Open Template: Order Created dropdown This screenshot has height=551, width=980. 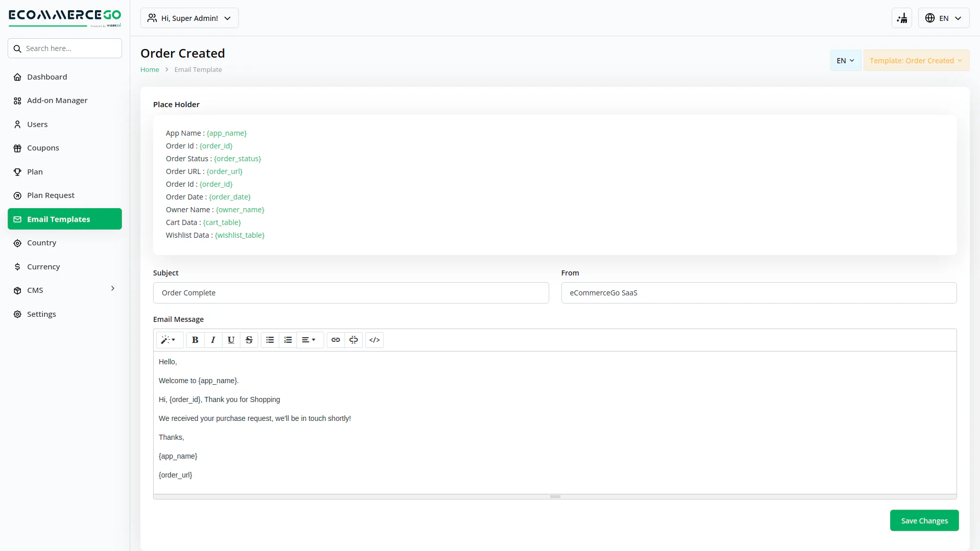click(x=916, y=61)
